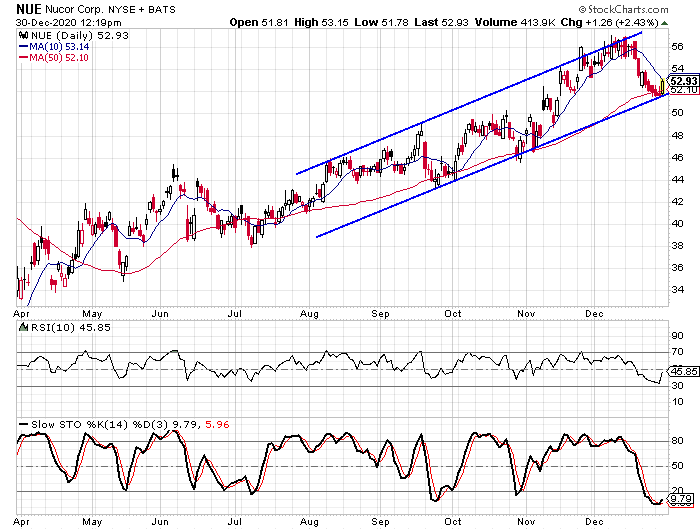Click the 56 label on the price axis

[x=677, y=46]
